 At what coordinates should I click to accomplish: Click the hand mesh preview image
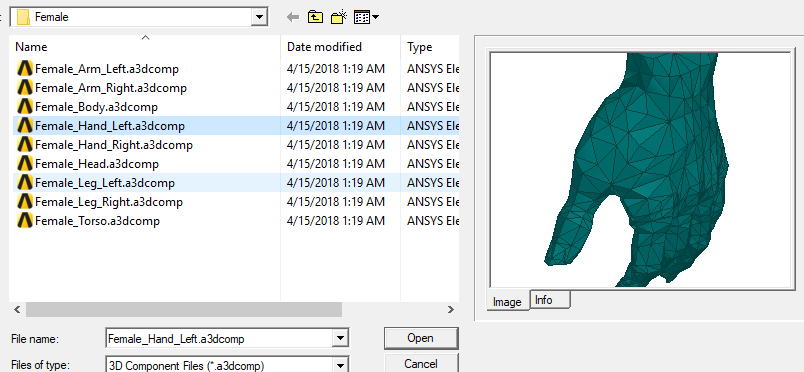pyautogui.click(x=640, y=169)
